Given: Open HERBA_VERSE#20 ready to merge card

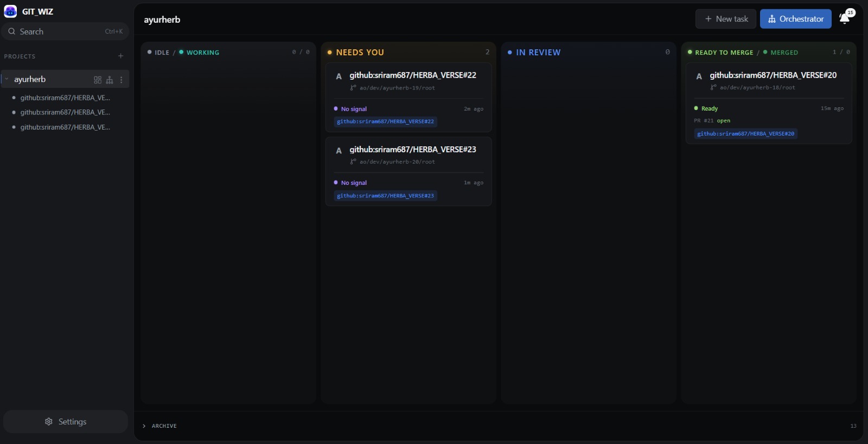Looking at the screenshot, I should [769, 104].
